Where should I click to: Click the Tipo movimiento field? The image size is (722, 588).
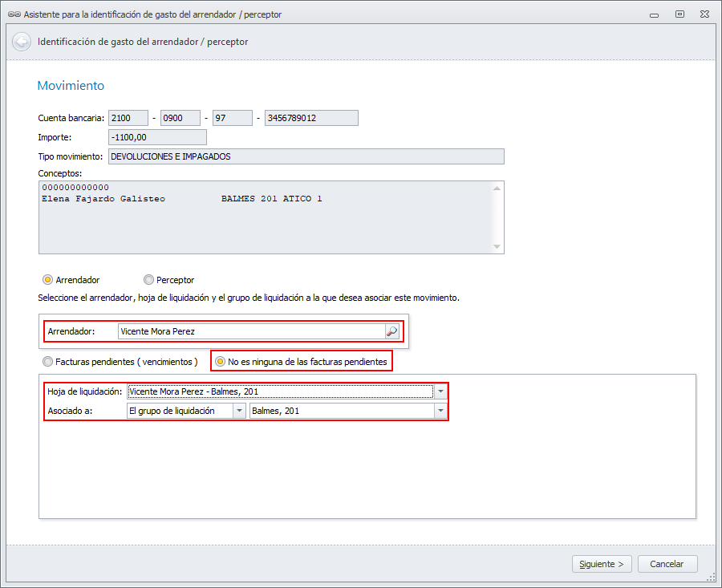tap(306, 156)
